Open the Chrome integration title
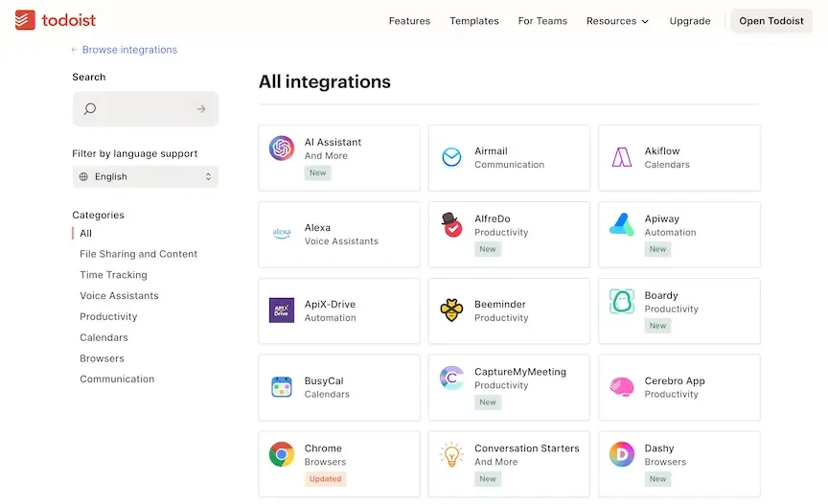Screen dimensions: 828x504 (323, 448)
